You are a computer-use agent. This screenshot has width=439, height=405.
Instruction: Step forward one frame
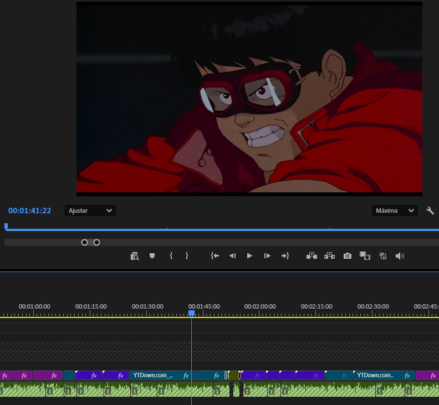(267, 256)
